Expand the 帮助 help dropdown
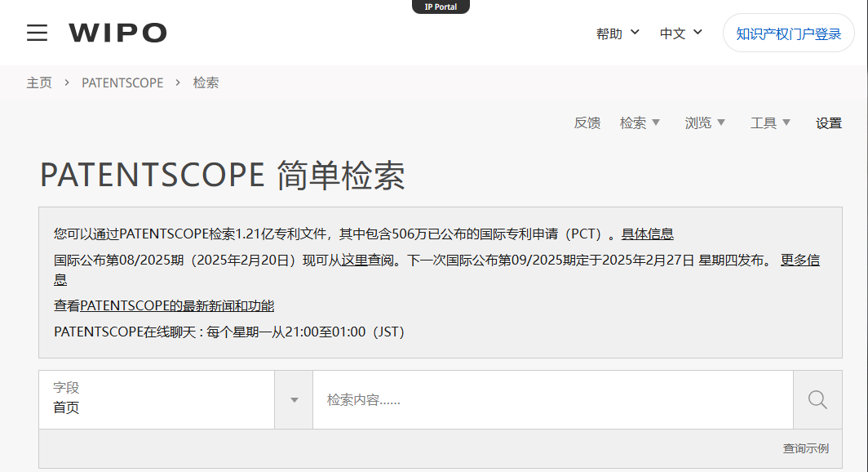This screenshot has width=868, height=472. [x=618, y=33]
